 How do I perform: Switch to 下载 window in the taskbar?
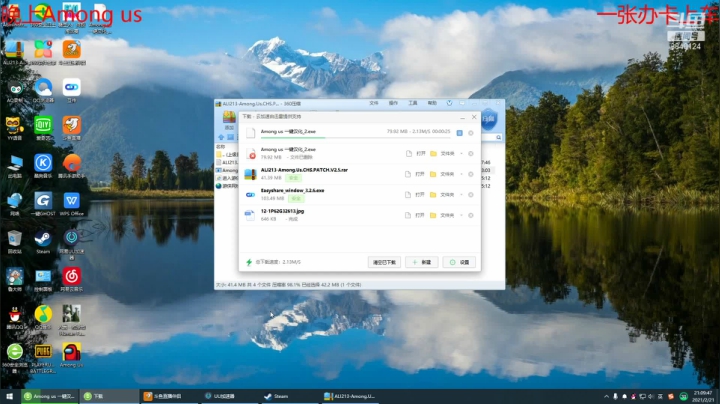click(109, 396)
